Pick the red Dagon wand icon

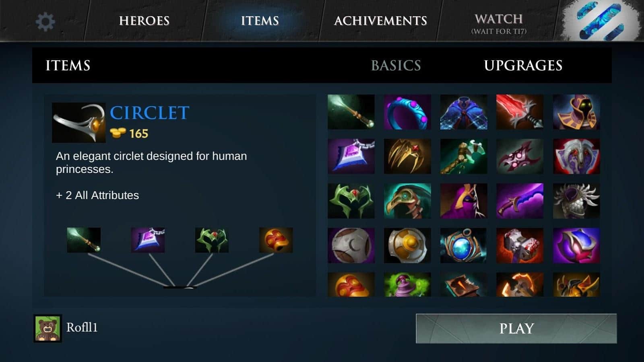520,112
